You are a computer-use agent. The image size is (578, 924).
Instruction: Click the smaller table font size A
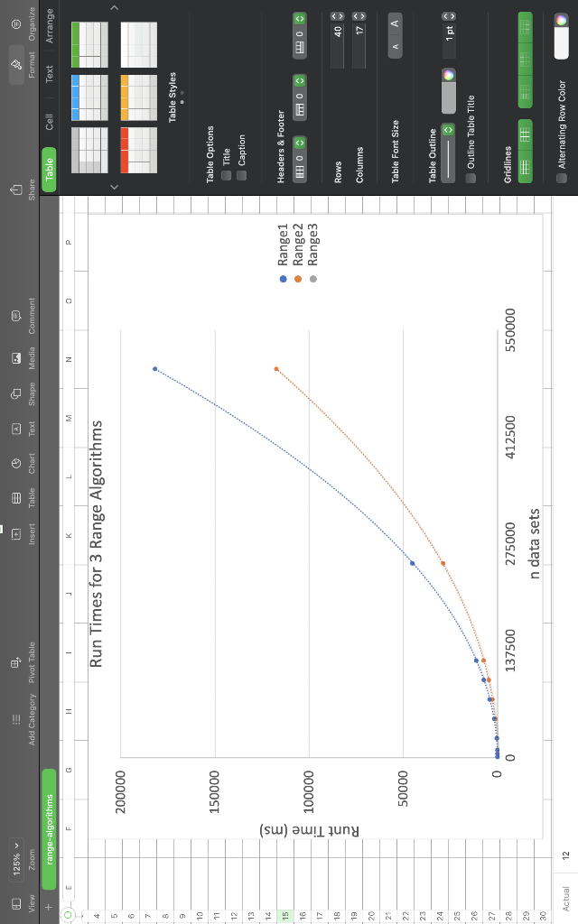click(395, 47)
